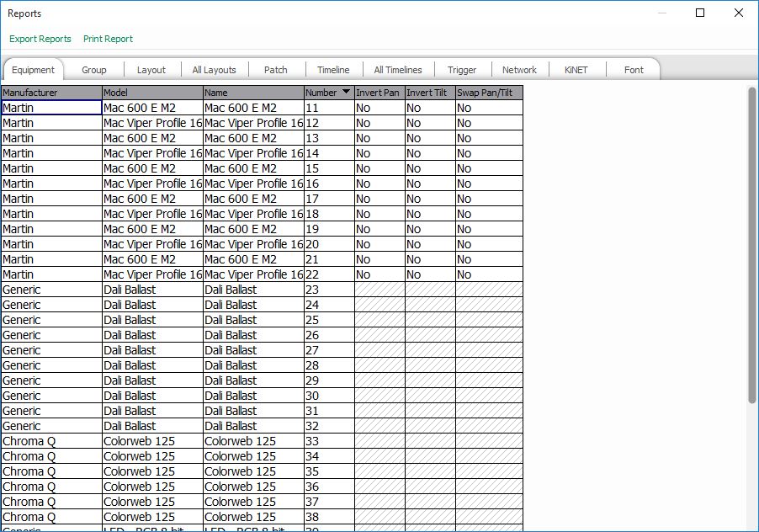Click the Name cell 'Colorweb 125' in row 36
The image size is (759, 532).
click(253, 487)
